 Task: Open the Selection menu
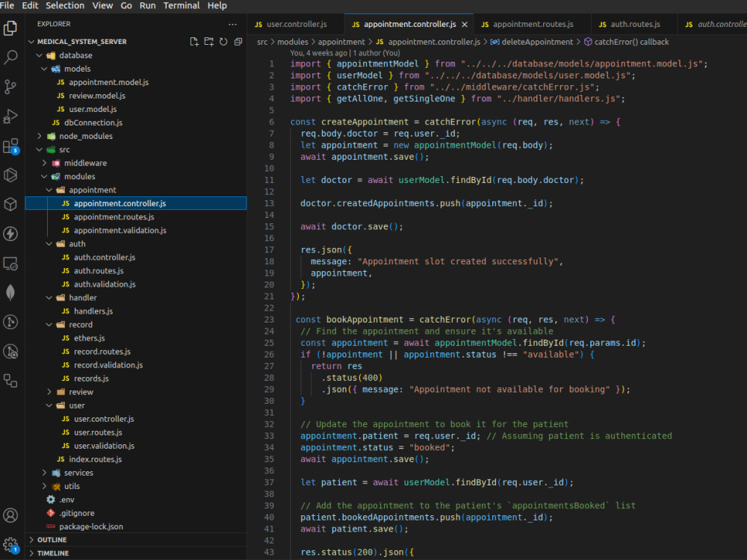coord(65,6)
